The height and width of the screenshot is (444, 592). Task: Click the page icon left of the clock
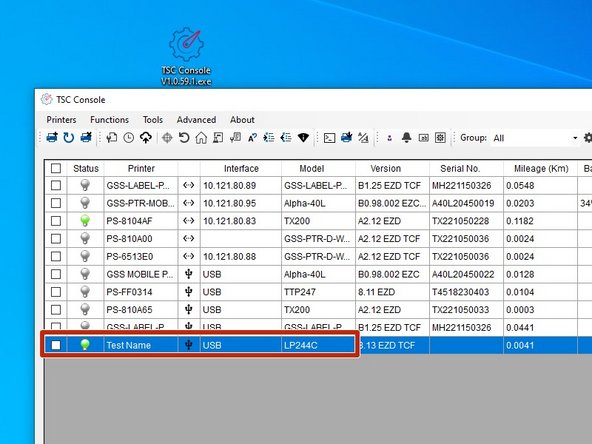112,138
